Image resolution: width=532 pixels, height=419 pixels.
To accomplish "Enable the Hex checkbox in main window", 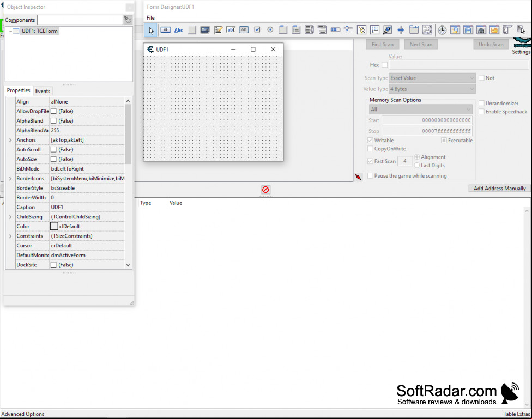I will [384, 64].
